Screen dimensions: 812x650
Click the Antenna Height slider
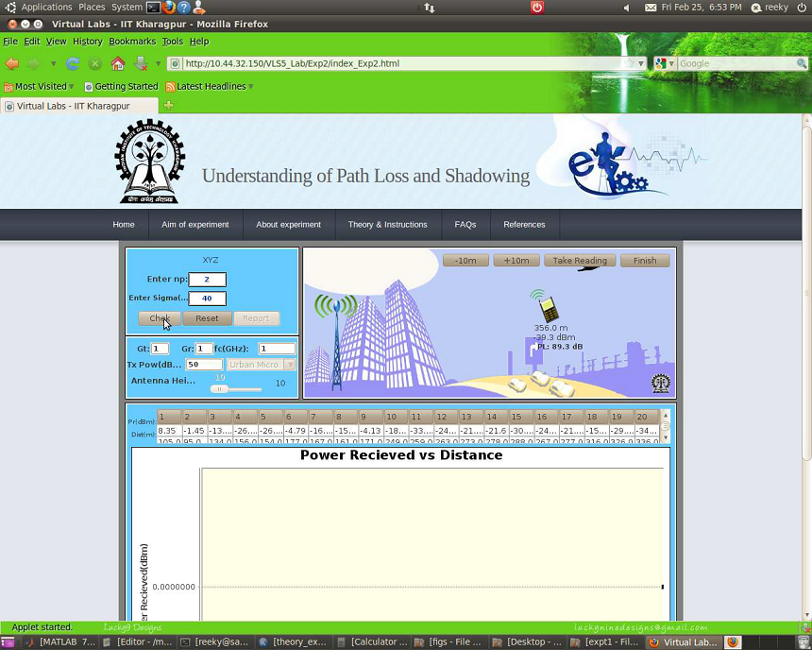point(236,388)
